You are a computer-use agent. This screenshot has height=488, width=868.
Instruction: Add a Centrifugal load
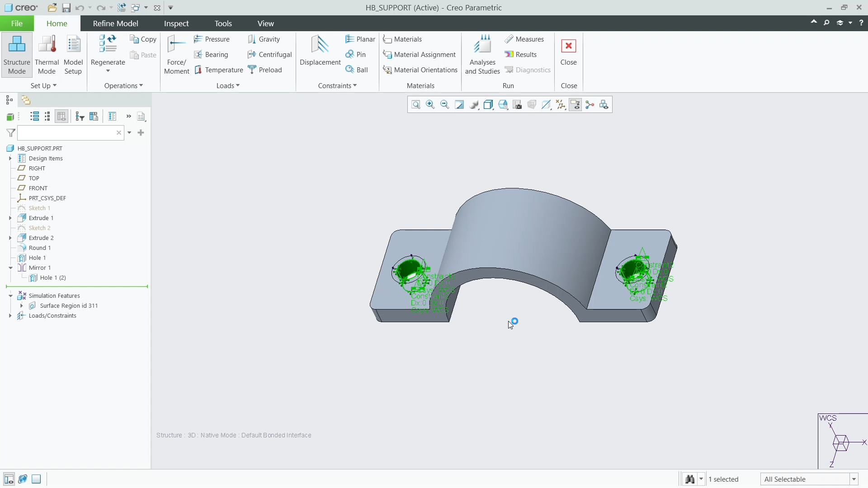[x=269, y=55]
